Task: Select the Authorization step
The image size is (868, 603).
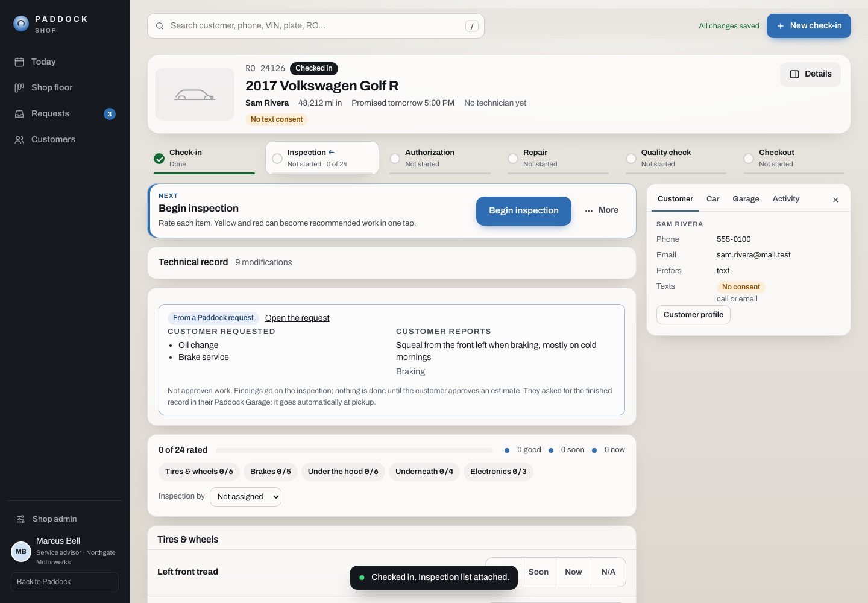Action: pos(440,158)
